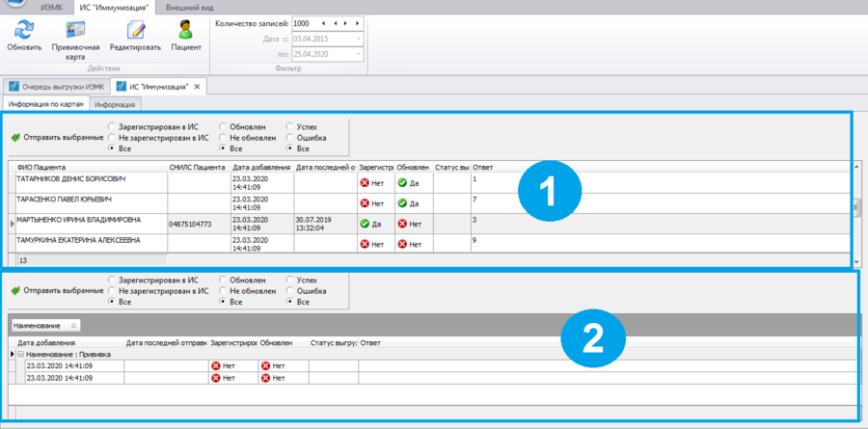Click the application logo button in top-left
868x429 pixels.
[14, 5]
